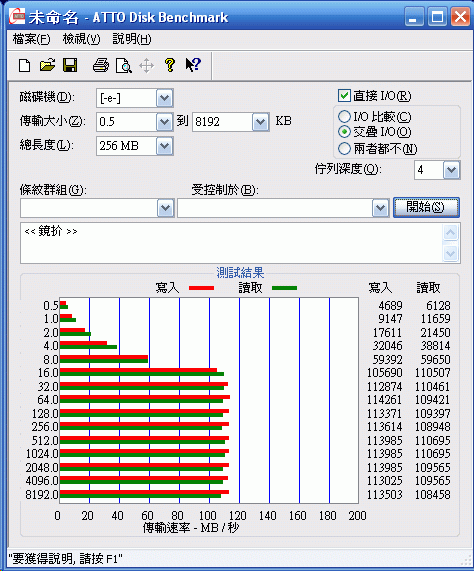Click the description box scroll up arrow
Viewport: 474px width, 571px height.
coord(450,232)
